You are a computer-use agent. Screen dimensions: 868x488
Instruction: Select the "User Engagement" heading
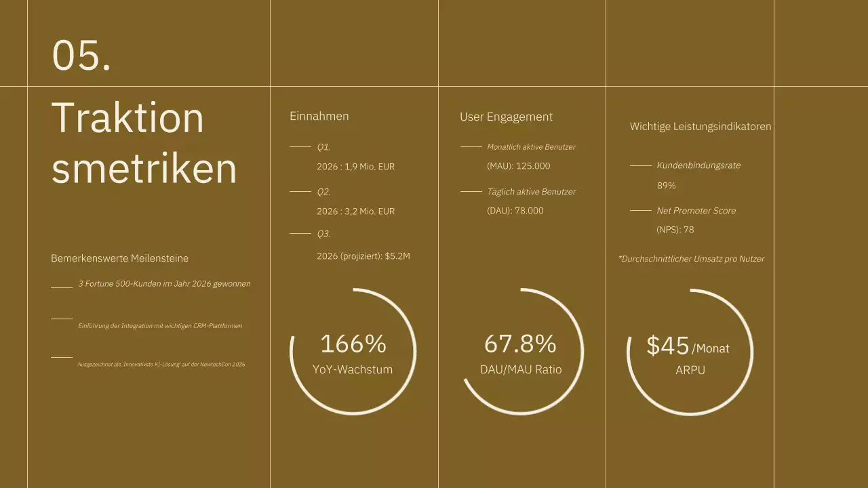pyautogui.click(x=506, y=117)
